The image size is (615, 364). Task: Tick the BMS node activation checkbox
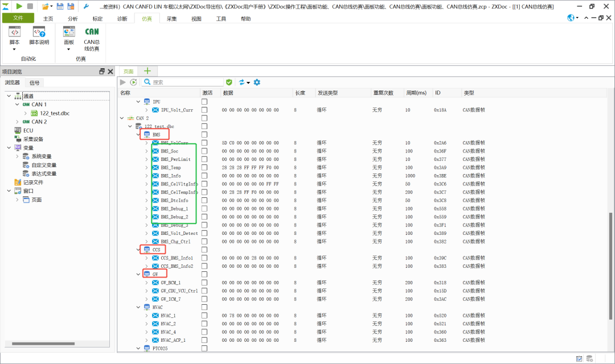(x=204, y=134)
